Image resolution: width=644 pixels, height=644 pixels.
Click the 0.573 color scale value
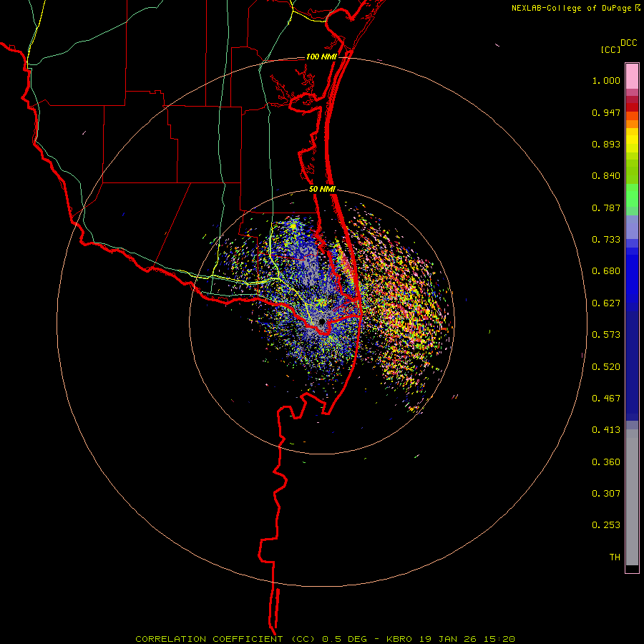coord(606,335)
